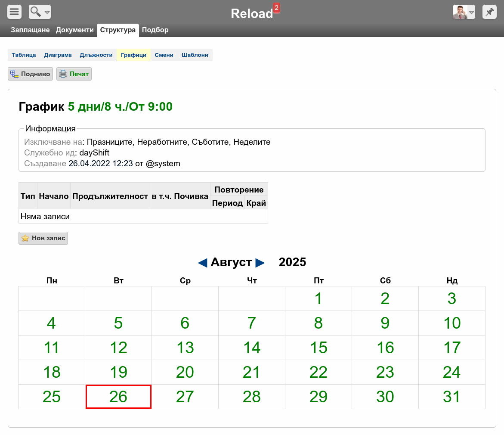The width and height of the screenshot is (504, 435).
Task: Select the Смени sub-tab
Action: coord(164,55)
